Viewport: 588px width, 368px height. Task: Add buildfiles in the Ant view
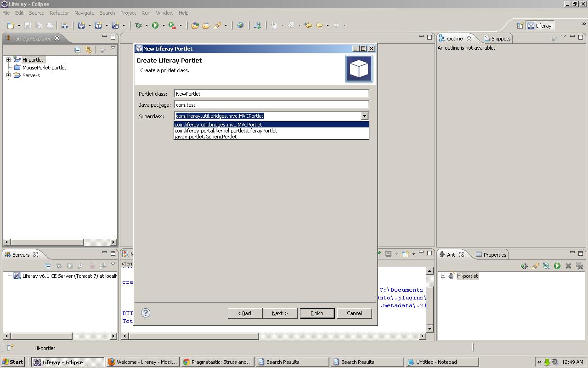524,266
